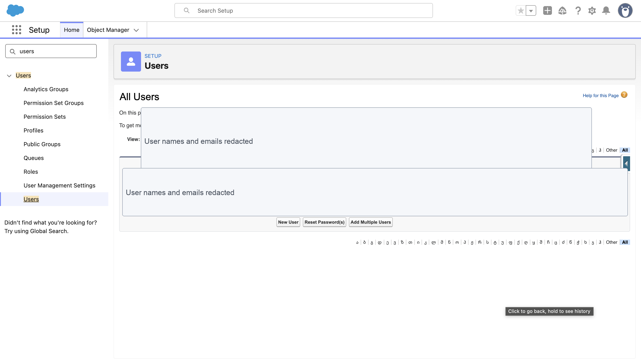The image size is (641, 364).
Task: Select All in the lower alphabet row
Action: (x=625, y=242)
